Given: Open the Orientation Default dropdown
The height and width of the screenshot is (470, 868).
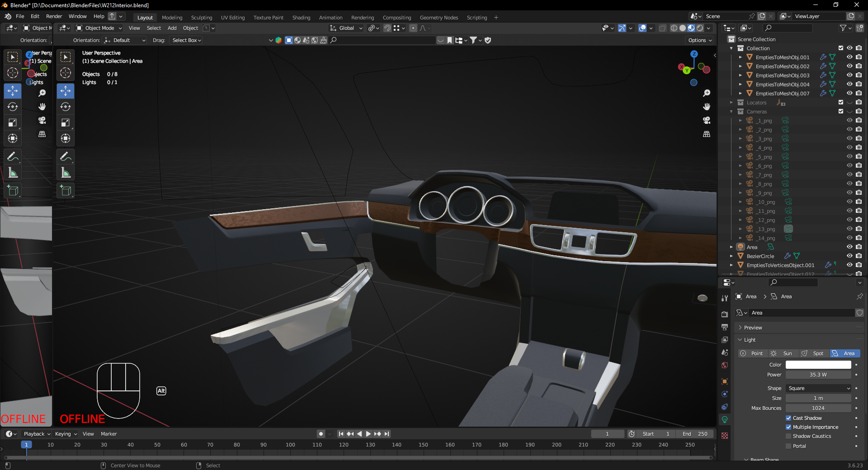Looking at the screenshot, I should click(125, 40).
